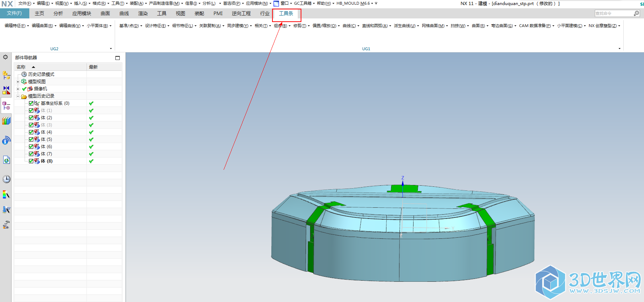Click the quick access toolbar overflow arrow
The height and width of the screenshot is (302, 644).
(376, 3)
